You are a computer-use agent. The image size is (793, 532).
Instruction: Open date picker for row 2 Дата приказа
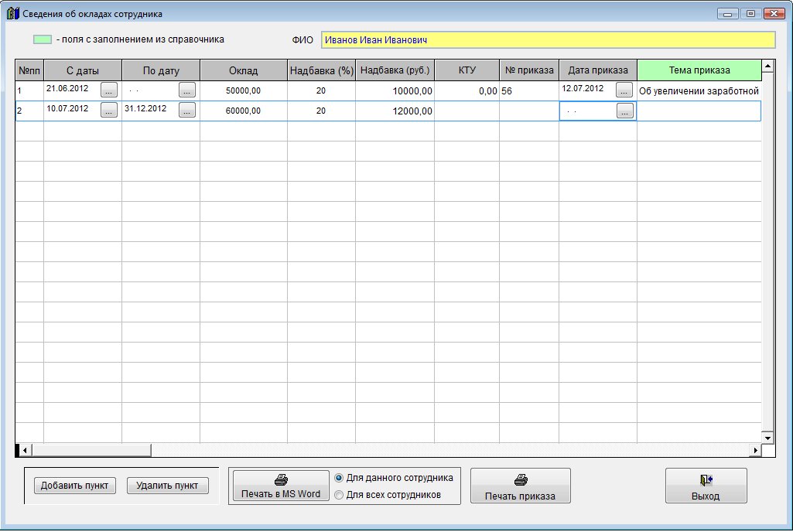[624, 111]
